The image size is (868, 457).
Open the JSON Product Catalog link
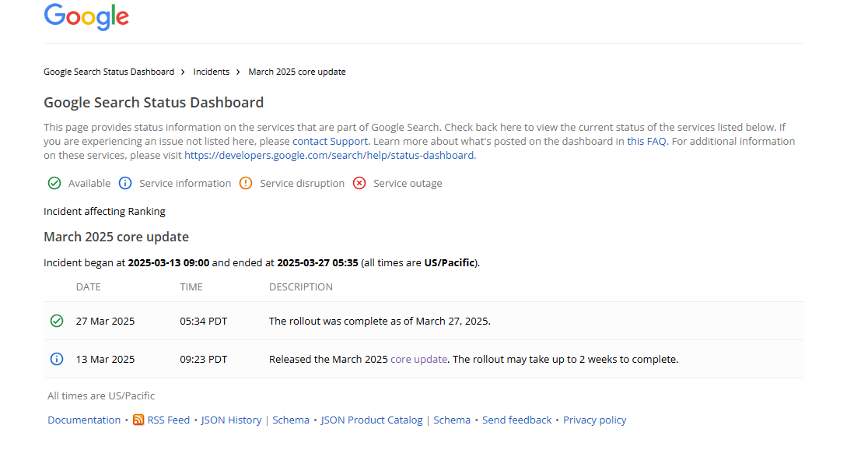pyautogui.click(x=372, y=420)
